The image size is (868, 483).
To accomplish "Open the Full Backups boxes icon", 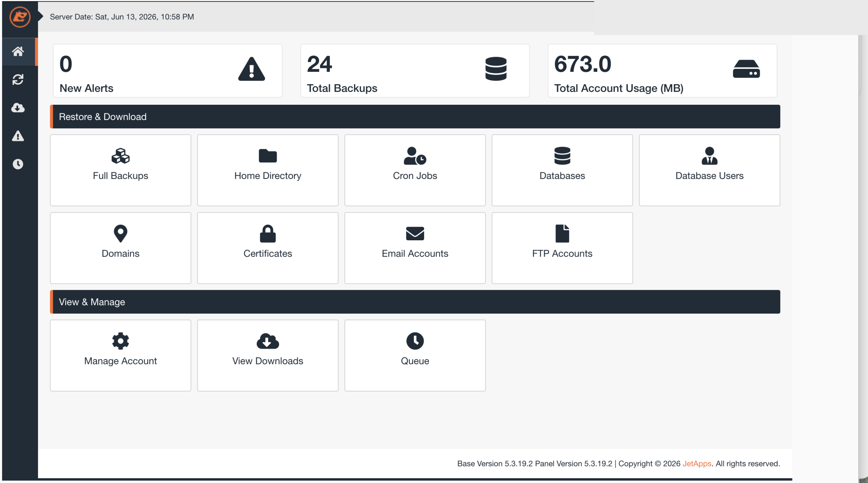I will [120, 156].
